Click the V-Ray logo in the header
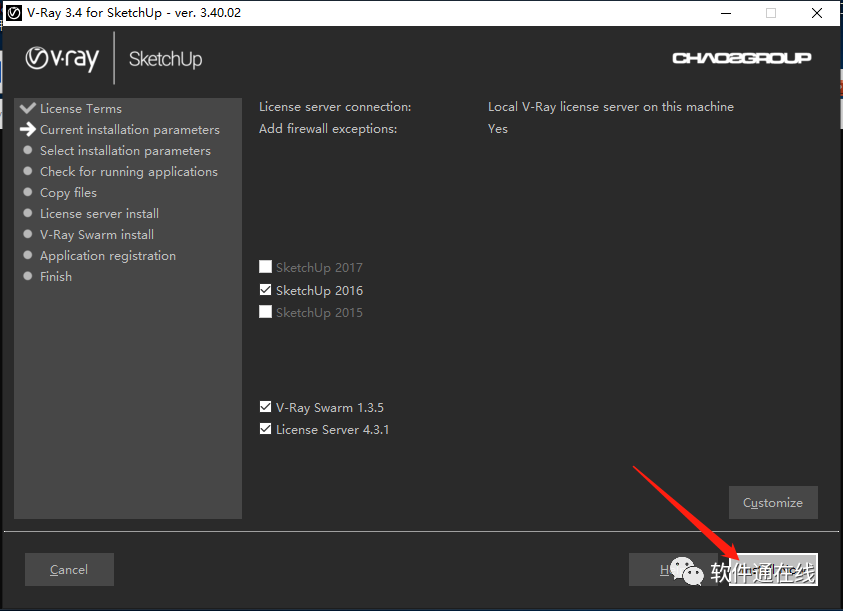The height and width of the screenshot is (611, 843). tap(62, 59)
